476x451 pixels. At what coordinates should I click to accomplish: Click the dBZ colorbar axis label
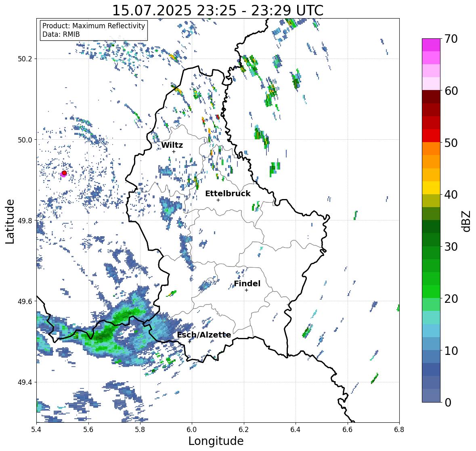[x=467, y=220]
